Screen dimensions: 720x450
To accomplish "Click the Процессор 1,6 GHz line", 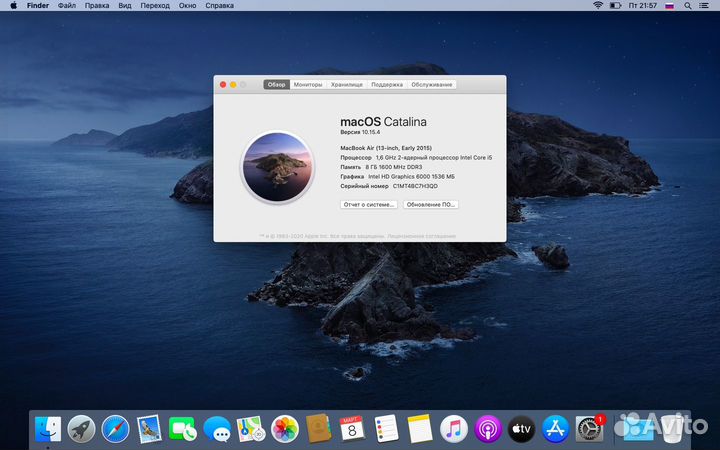I will click(416, 158).
